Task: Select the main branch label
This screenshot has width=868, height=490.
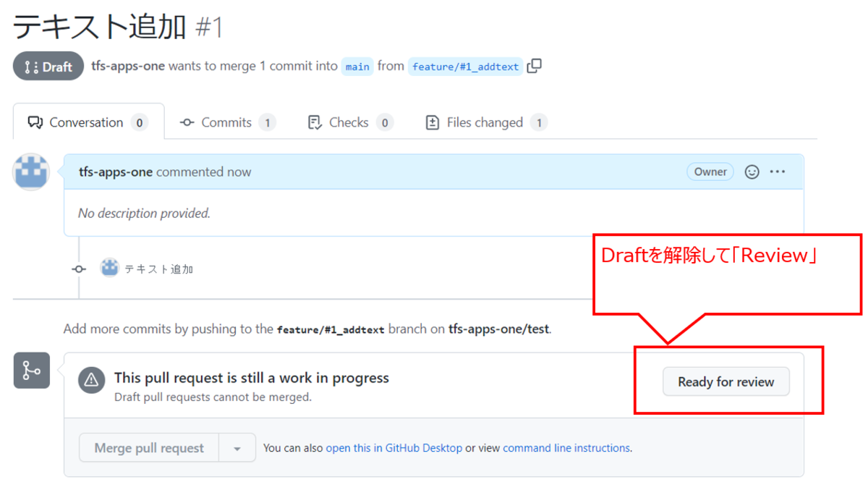Action: coord(357,66)
